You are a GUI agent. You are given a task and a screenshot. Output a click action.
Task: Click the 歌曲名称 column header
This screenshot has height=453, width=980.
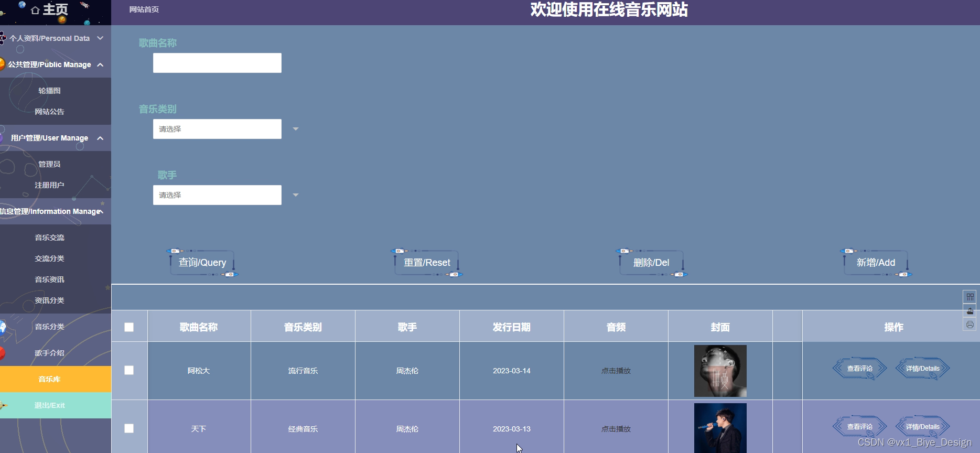point(199,327)
